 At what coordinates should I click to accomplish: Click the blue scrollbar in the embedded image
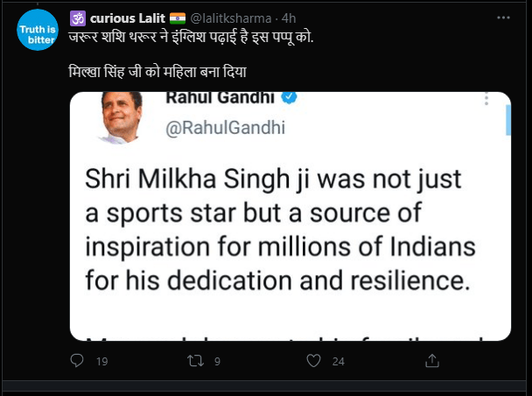point(508,120)
